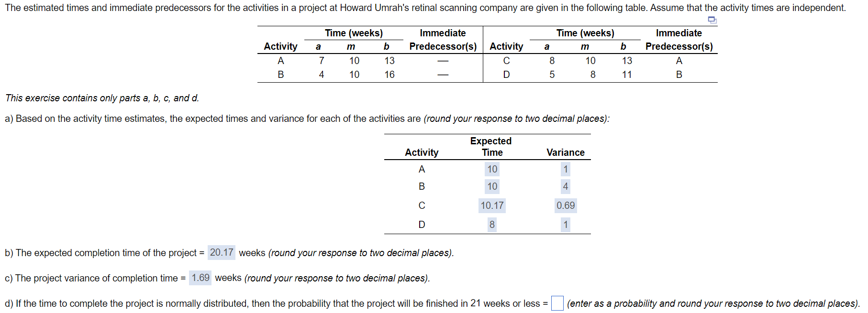The height and width of the screenshot is (313, 868).
Task: Click the left 'Time (weeks)' table header
Action: 354,33
